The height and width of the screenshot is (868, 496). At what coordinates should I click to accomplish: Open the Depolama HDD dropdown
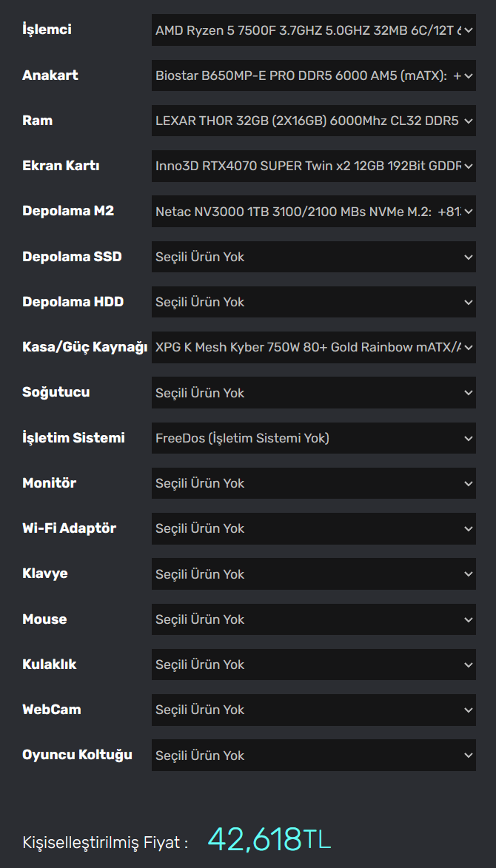313,302
